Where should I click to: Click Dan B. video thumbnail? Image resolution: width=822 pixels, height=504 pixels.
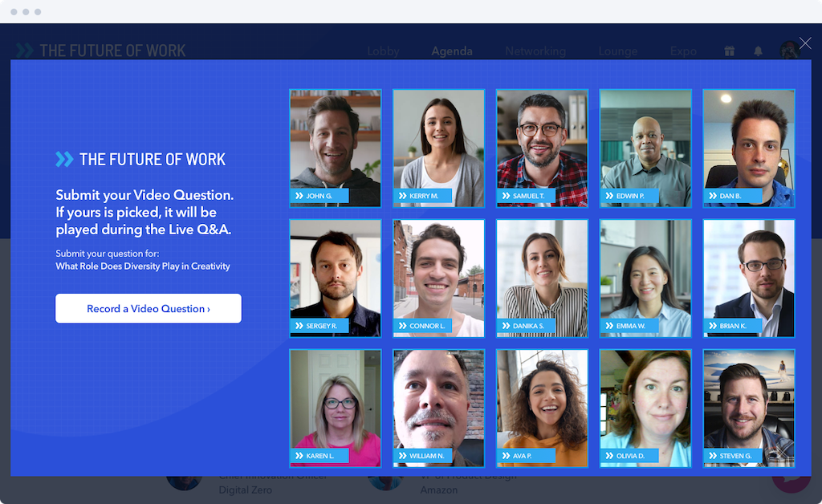(749, 148)
